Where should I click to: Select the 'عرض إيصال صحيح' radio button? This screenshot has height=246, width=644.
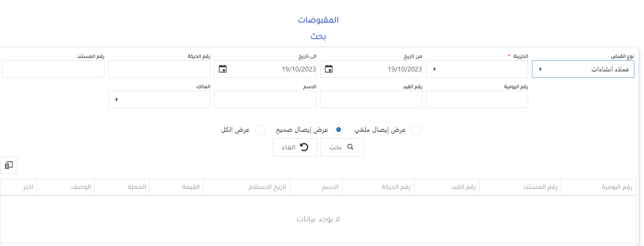[338, 130]
